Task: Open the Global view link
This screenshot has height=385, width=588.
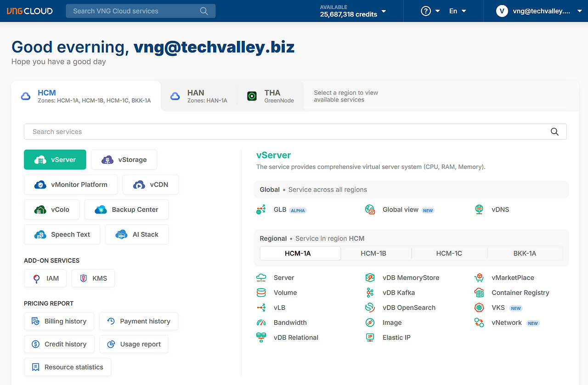Action: (401, 209)
